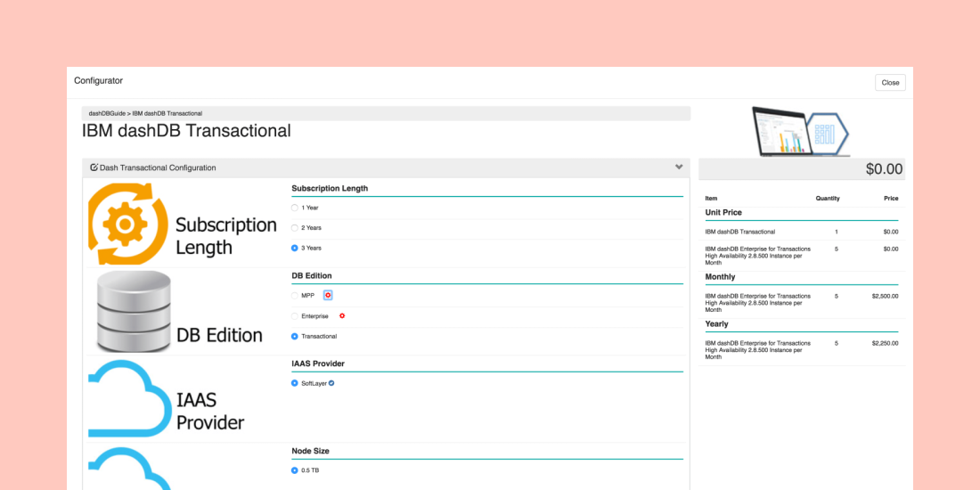Select the 0.5 TB node size option
Viewport: 980px width, 490px height.
point(295,470)
